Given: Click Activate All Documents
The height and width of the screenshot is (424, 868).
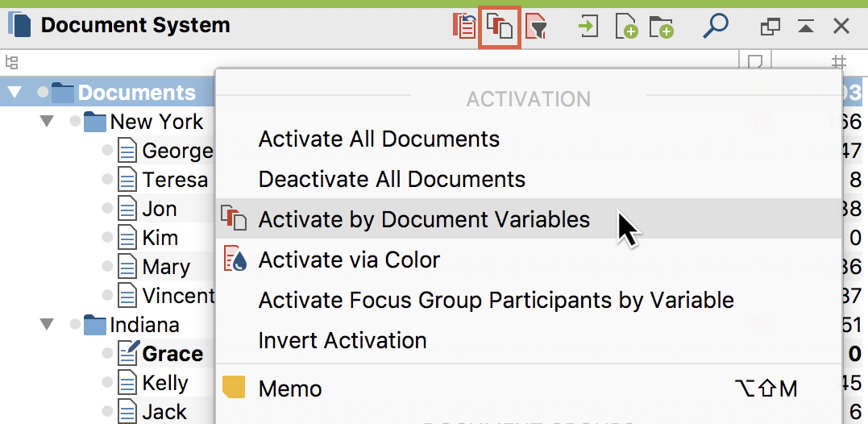Looking at the screenshot, I should (x=379, y=139).
